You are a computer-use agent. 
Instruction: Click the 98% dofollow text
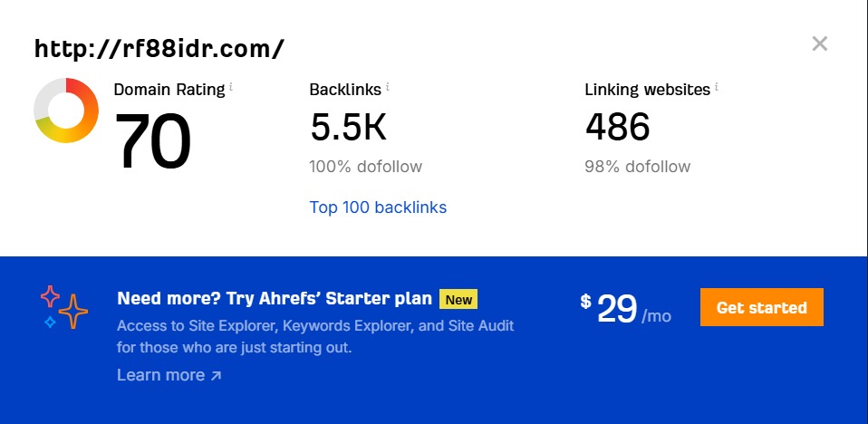click(637, 167)
